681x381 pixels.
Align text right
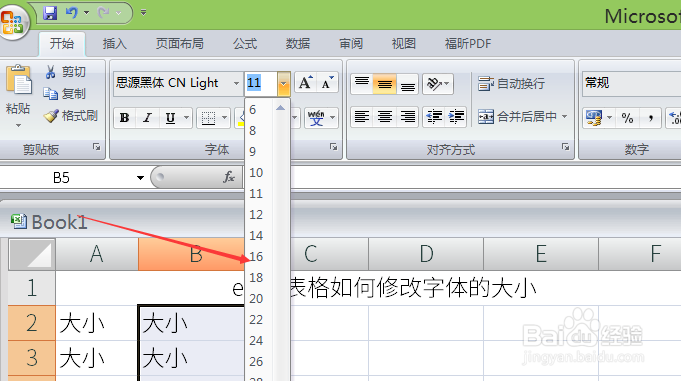tap(407, 117)
